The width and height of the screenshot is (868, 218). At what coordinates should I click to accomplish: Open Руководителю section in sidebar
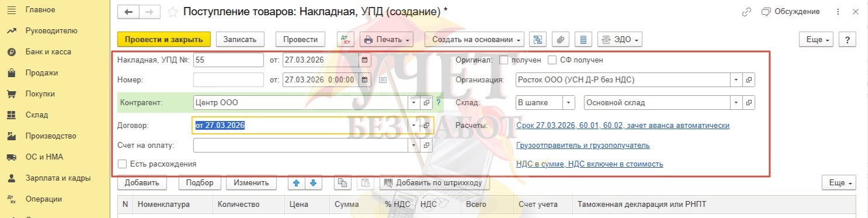(51, 31)
